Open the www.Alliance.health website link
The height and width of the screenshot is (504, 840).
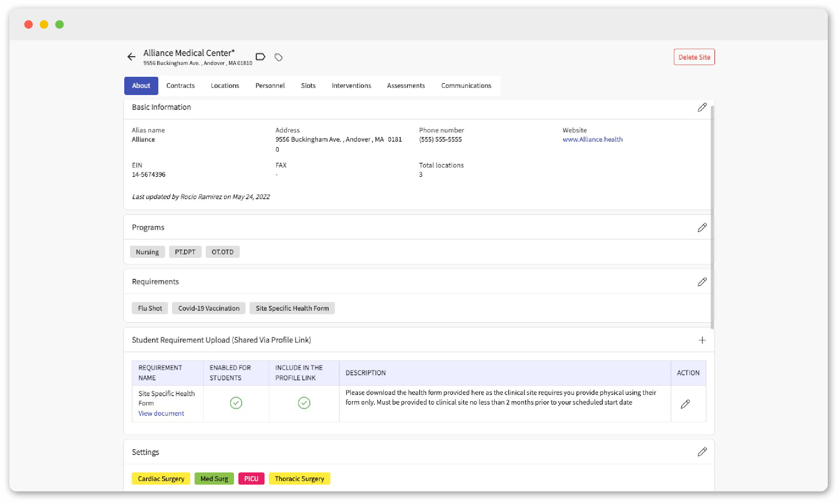tap(592, 140)
